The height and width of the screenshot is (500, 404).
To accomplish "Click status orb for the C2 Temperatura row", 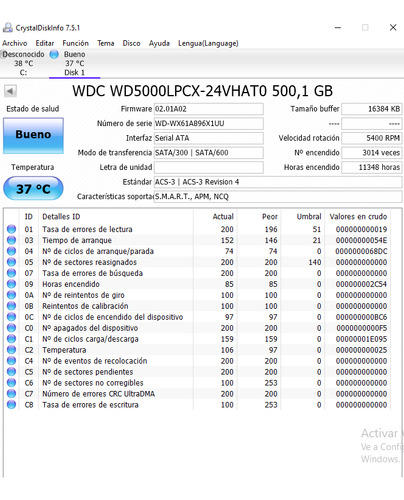I will 11,350.
